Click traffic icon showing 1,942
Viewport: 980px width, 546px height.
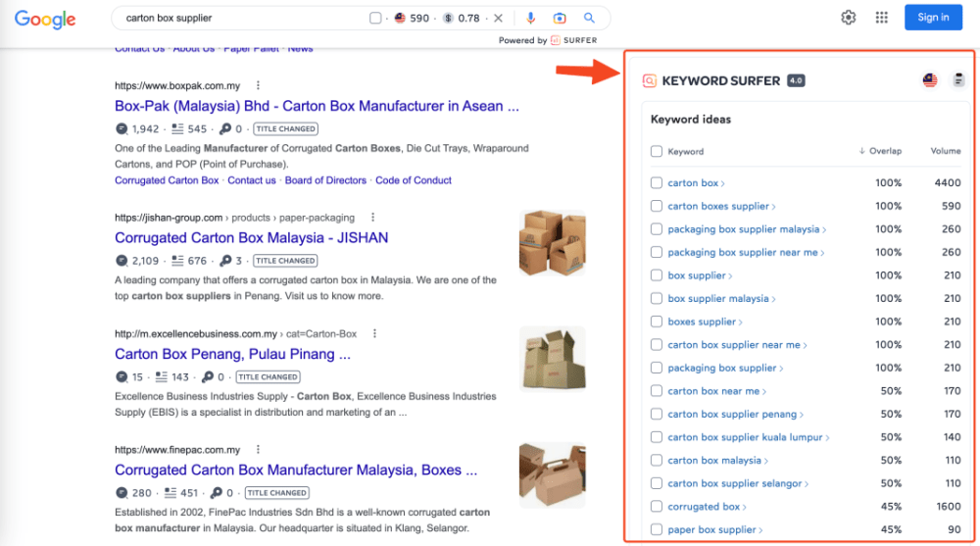pyautogui.click(x=122, y=128)
